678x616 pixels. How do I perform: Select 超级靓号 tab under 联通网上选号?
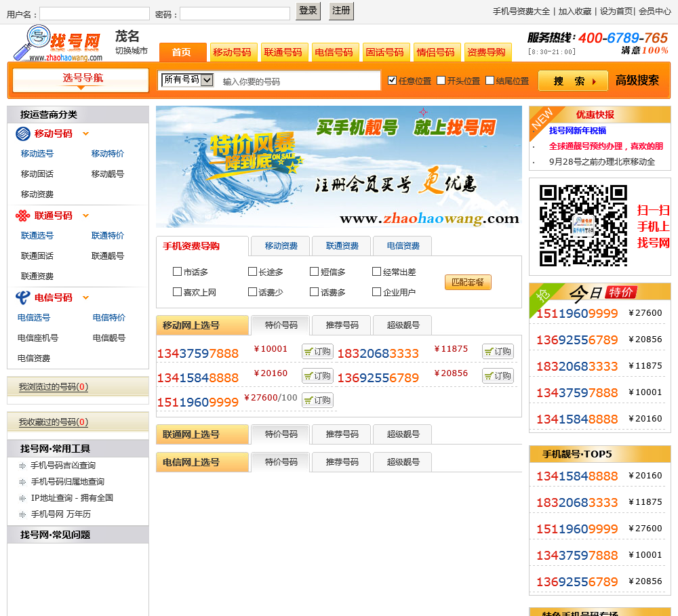403,434
